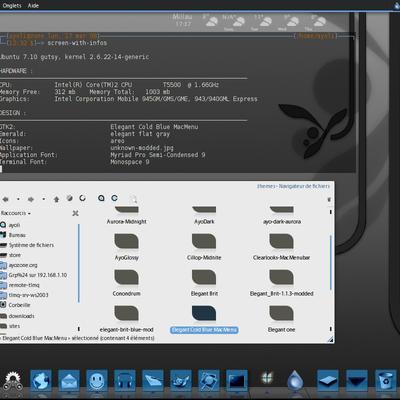The image size is (400, 400).
Task: Select the elegant-brit-blue-mod folder icon
Action: (126, 313)
